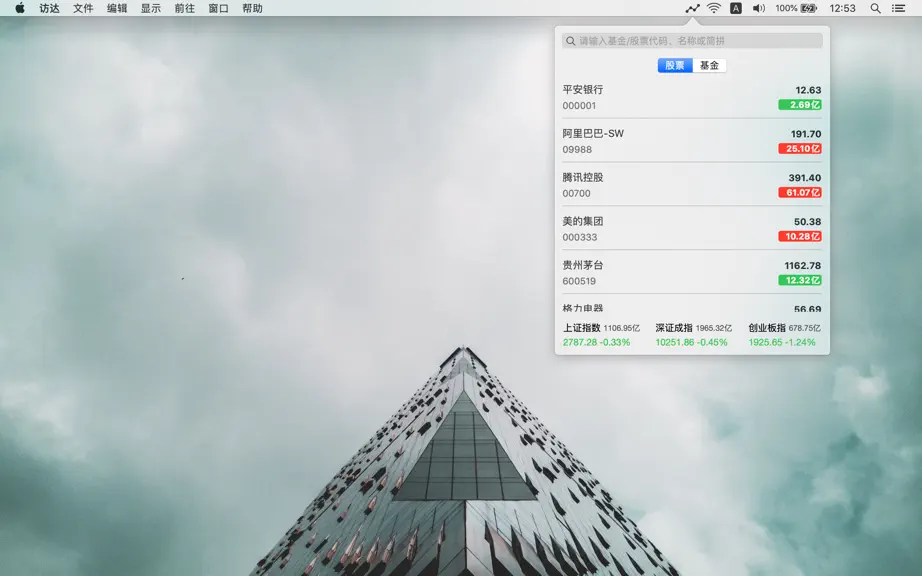
Task: Select the 美的集团 stock row
Action: (692, 229)
